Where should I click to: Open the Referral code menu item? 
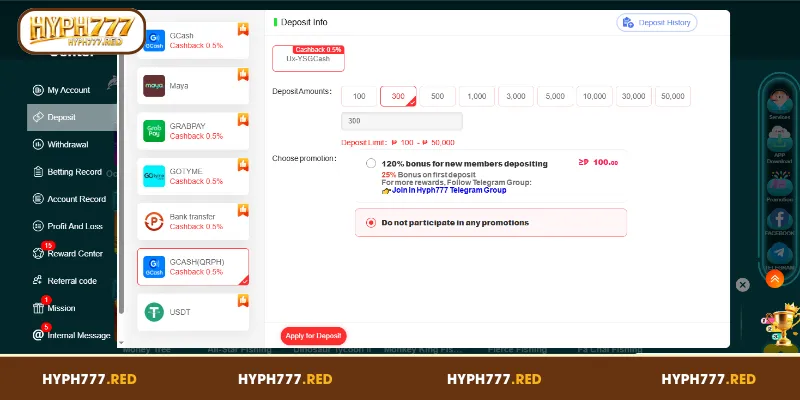(x=72, y=281)
